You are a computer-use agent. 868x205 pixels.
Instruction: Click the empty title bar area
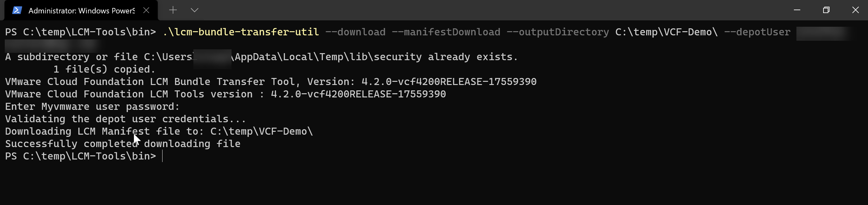(x=489, y=10)
